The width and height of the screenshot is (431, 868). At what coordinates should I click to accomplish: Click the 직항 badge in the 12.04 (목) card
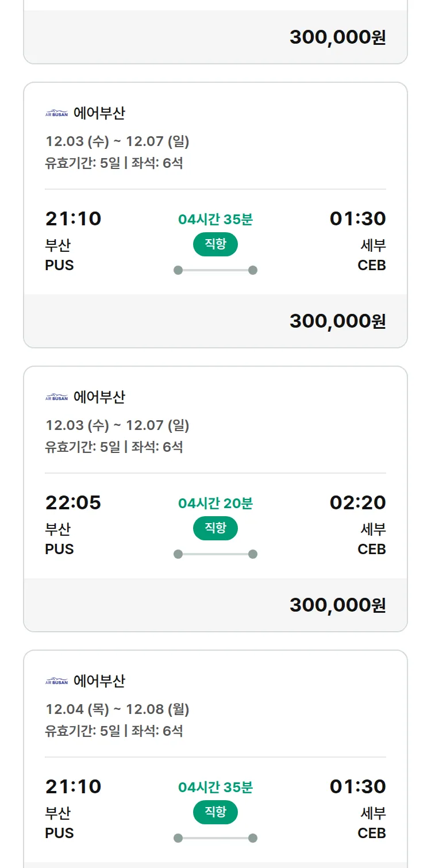coord(215,812)
